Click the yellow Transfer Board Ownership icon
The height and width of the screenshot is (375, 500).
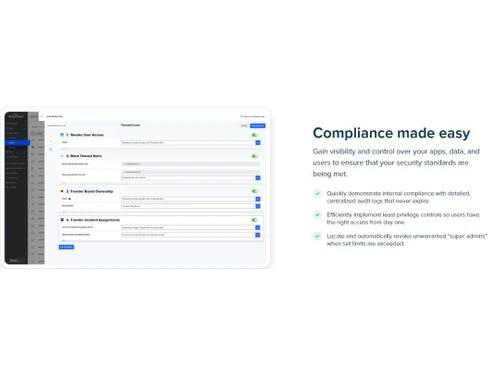pos(62,191)
